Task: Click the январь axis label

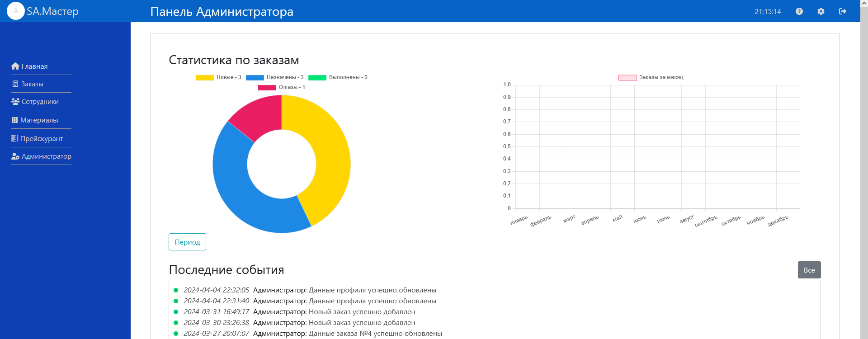Action: point(519,220)
